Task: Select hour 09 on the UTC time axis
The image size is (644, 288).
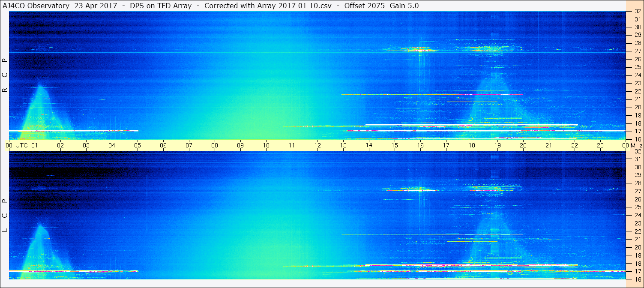Action: [x=240, y=145]
